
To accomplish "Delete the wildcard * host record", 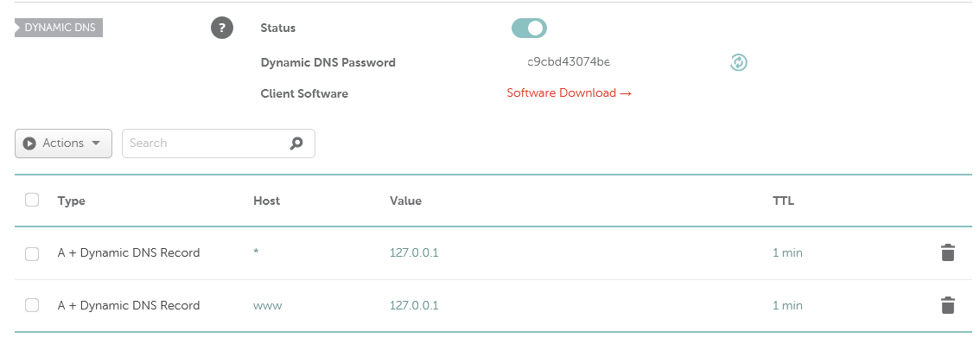I will pyautogui.click(x=947, y=253).
